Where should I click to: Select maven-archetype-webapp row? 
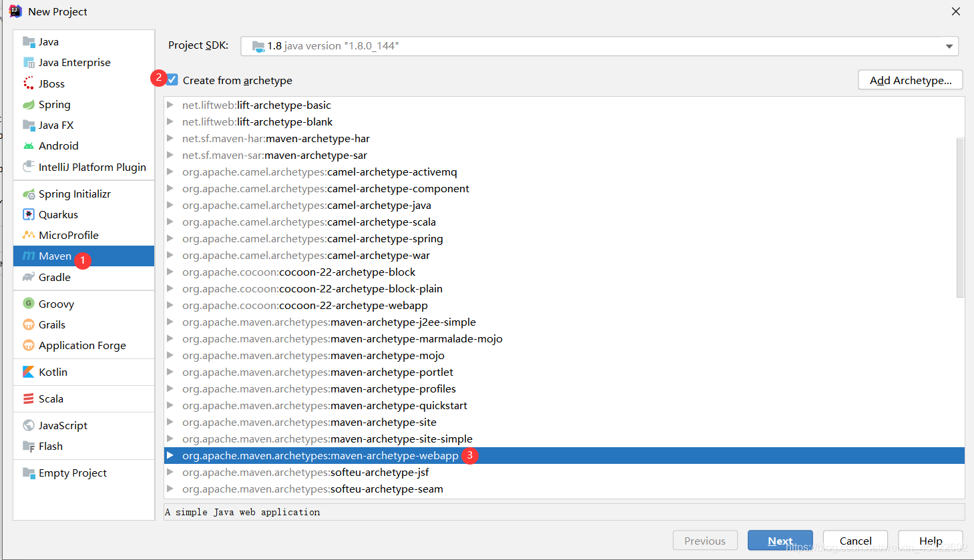click(x=564, y=455)
